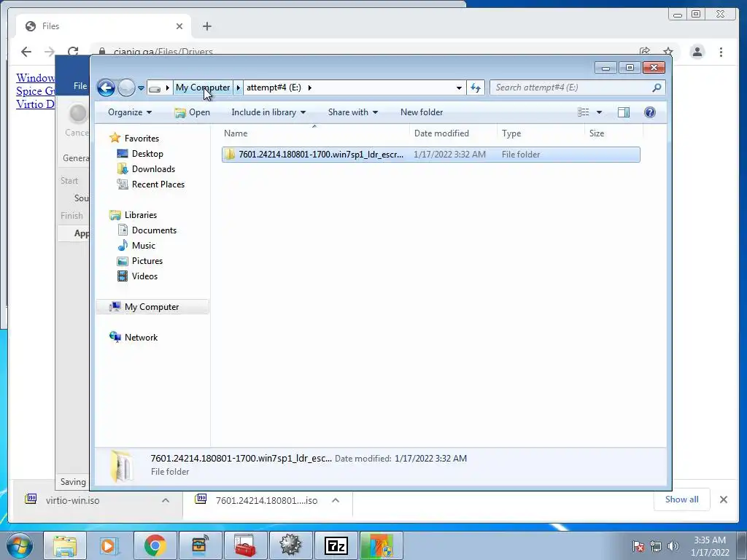The width and height of the screenshot is (747, 560).
Task: Expand the arrow after My Computer breadcrumb
Action: click(239, 87)
